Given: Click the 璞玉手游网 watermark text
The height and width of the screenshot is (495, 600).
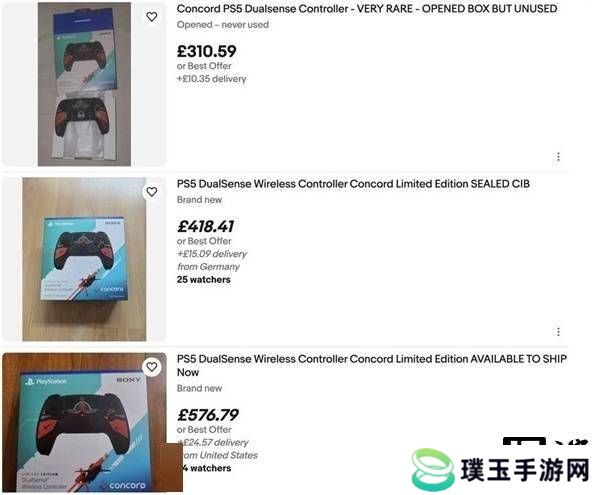Looking at the screenshot, I should (x=525, y=470).
